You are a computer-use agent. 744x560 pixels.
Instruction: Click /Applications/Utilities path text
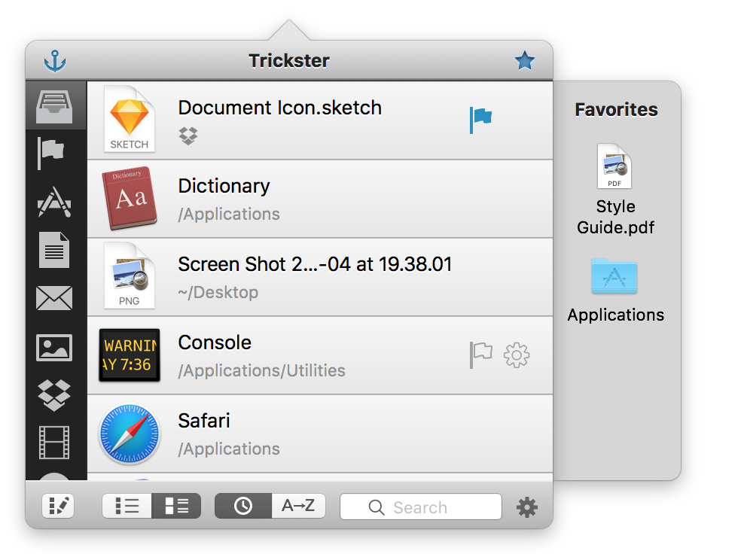tap(261, 370)
